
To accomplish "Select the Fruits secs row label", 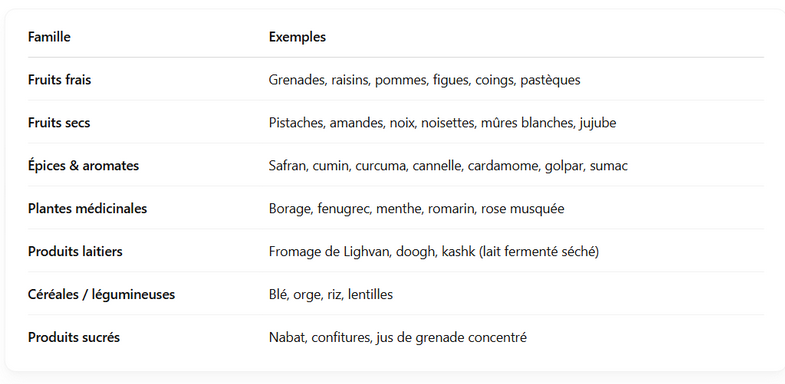I will pos(59,123).
